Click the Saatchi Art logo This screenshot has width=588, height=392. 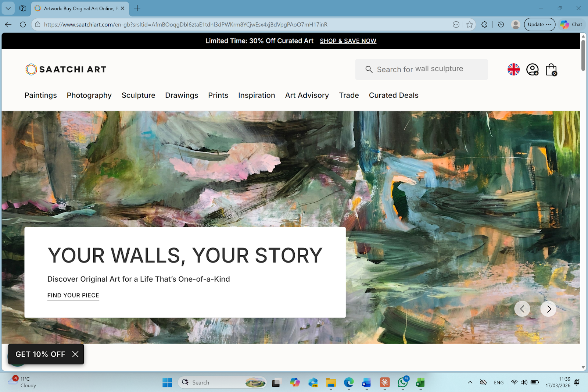pos(65,69)
